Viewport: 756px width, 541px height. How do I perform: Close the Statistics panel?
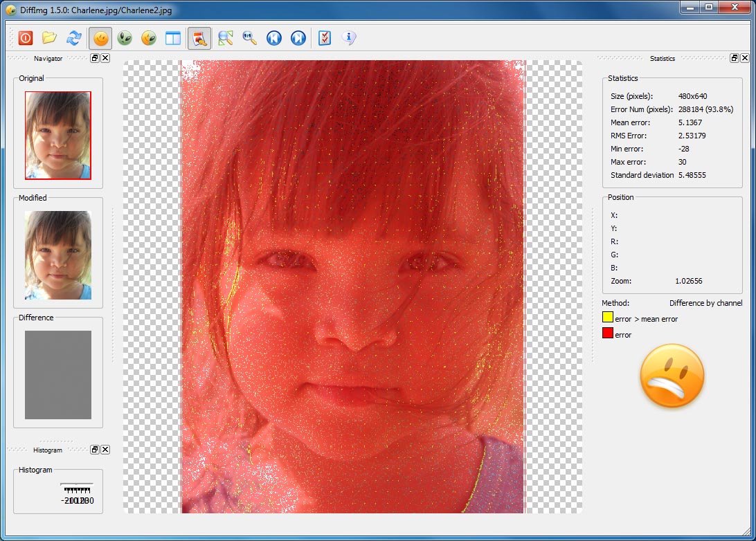pos(744,58)
